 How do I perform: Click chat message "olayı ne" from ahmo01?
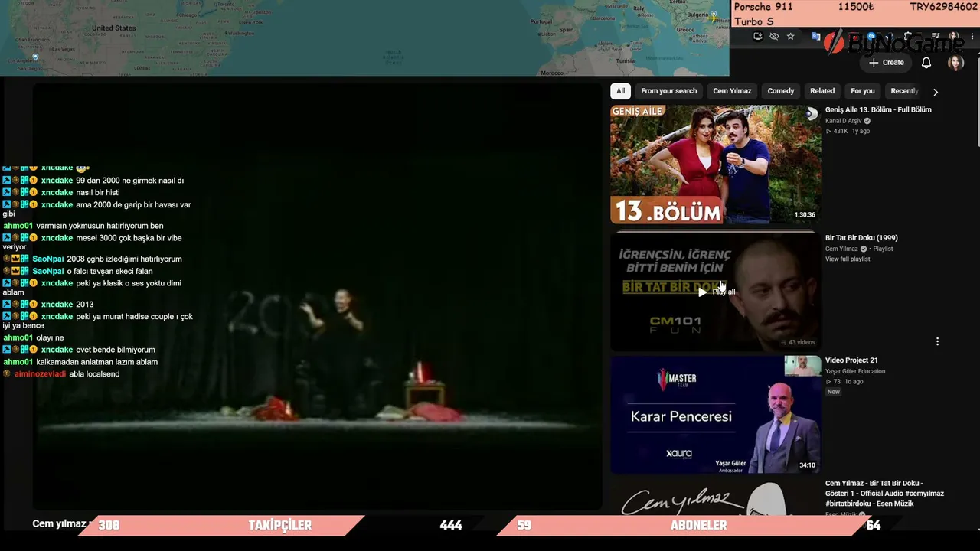[50, 338]
